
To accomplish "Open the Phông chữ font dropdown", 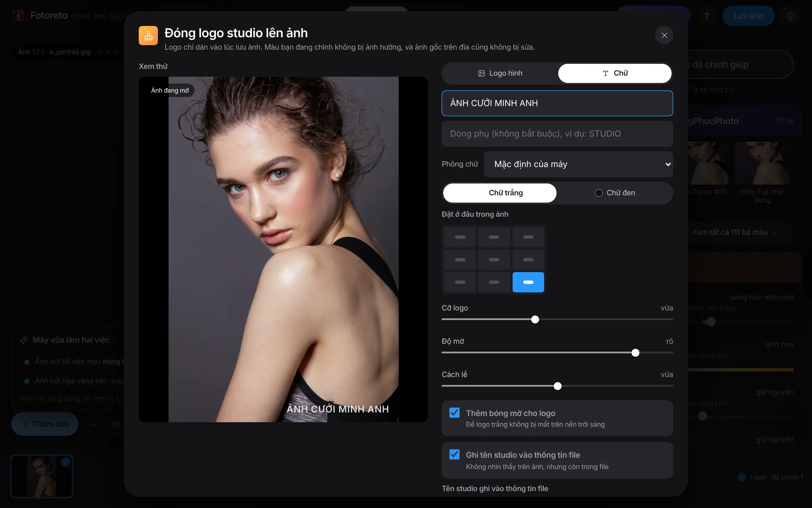I will 578,164.
